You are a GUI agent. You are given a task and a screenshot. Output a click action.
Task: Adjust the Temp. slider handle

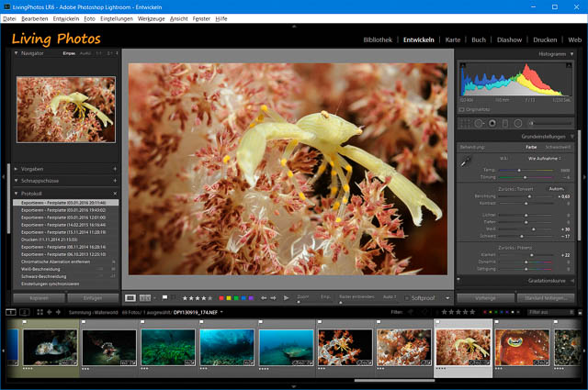[519, 170]
